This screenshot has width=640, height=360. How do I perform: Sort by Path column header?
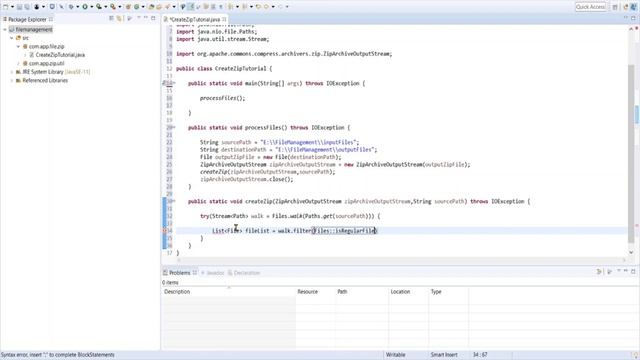pos(362,291)
